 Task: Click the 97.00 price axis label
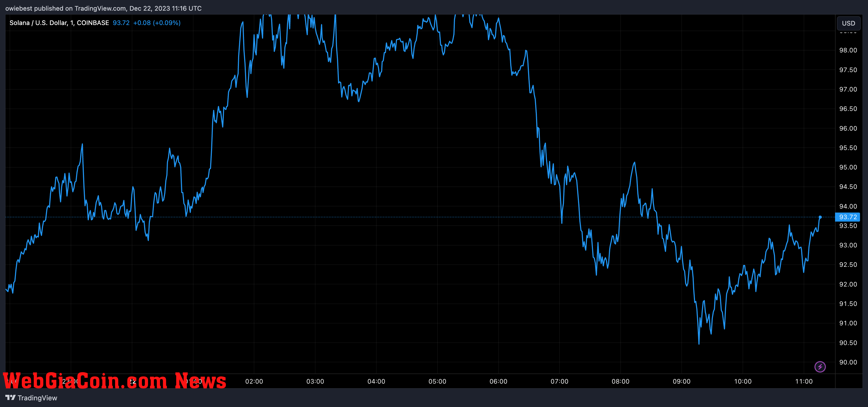[x=848, y=89]
